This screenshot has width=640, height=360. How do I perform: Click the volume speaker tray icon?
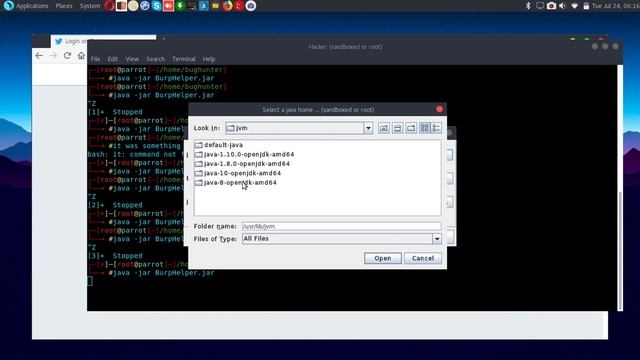coord(563,6)
